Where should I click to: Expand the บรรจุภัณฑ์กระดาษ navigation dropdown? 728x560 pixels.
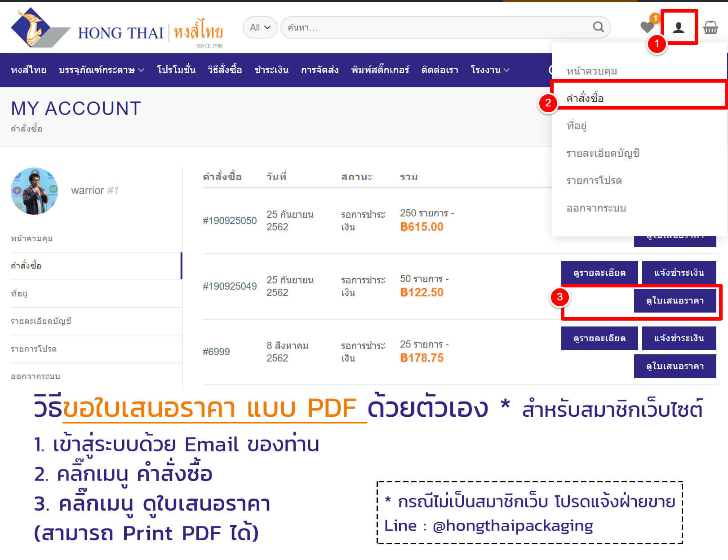coord(101,70)
